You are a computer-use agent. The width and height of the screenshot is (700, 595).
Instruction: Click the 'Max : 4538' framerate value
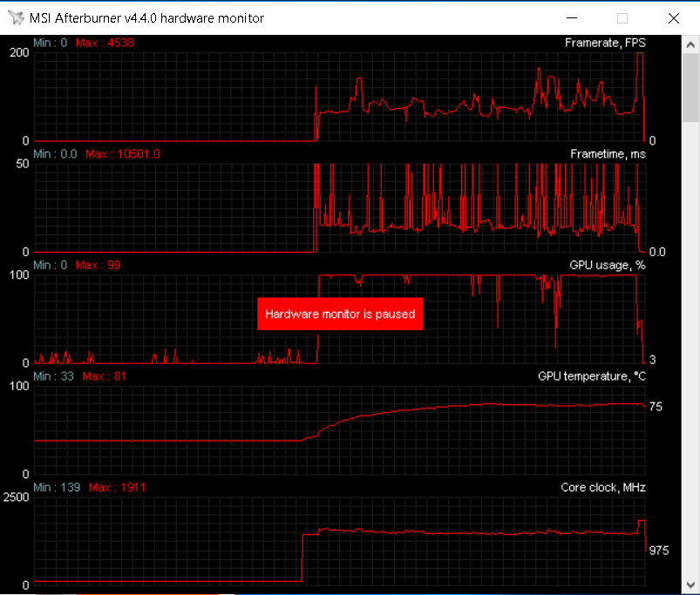(x=105, y=43)
